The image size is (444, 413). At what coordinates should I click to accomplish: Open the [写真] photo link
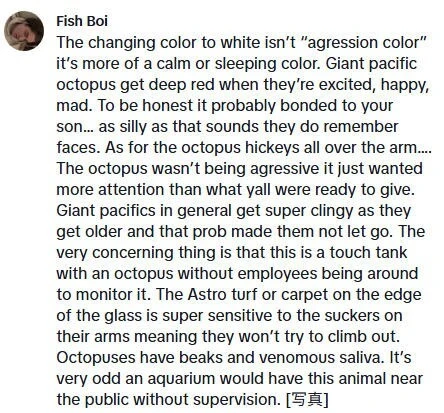point(307,399)
